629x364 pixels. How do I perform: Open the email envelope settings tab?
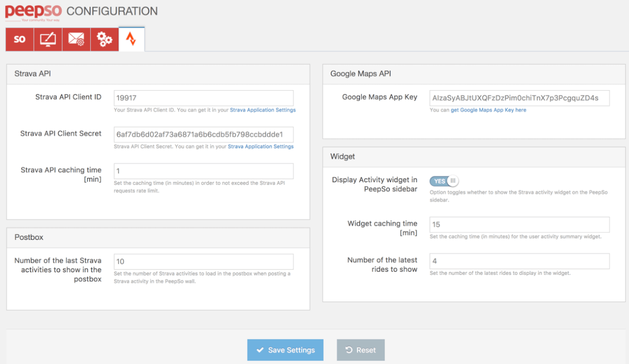point(76,39)
